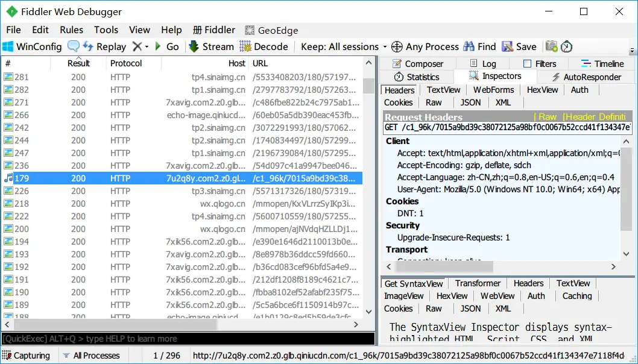Click the Any Process crosshair icon
Image resolution: width=638 pixels, height=364 pixels.
397,46
